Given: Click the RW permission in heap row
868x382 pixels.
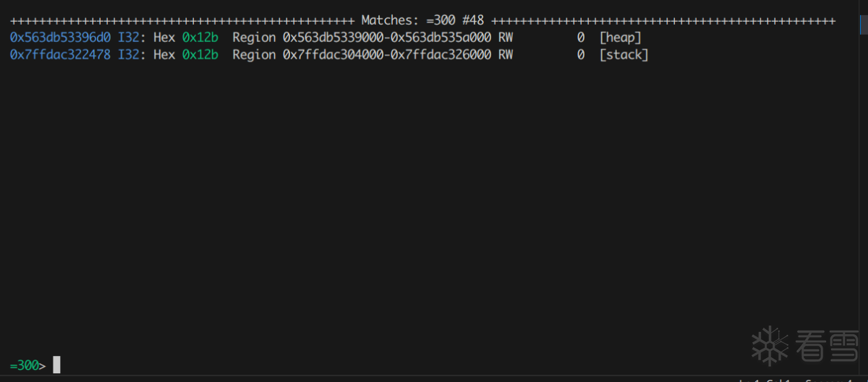Looking at the screenshot, I should [506, 38].
